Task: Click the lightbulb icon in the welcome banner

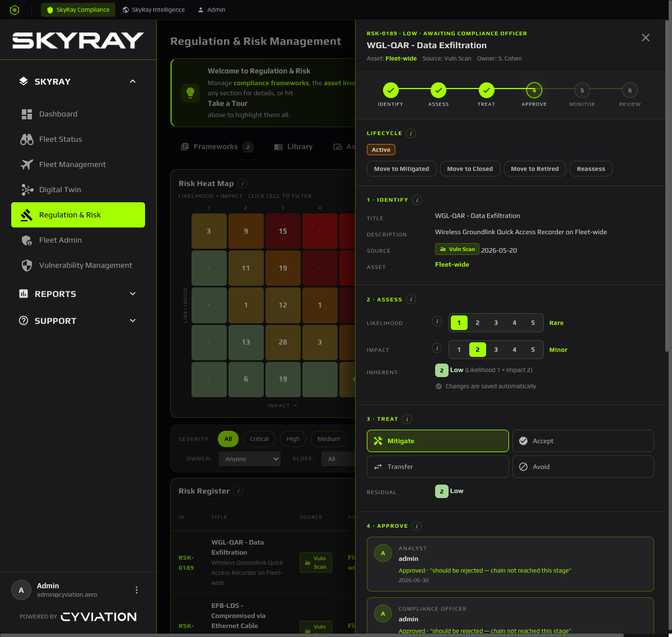Action: coord(190,93)
